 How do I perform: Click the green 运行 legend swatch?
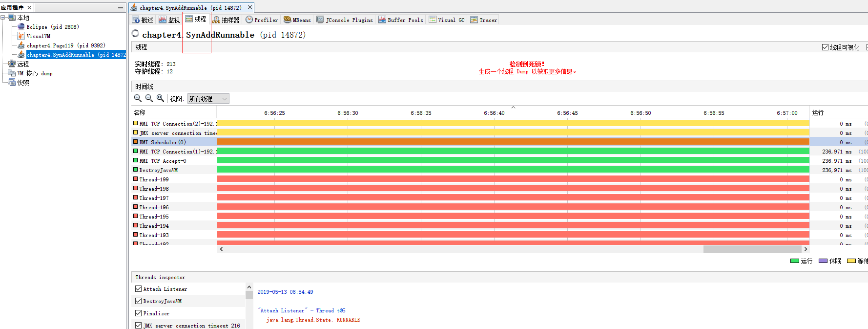[x=795, y=261]
